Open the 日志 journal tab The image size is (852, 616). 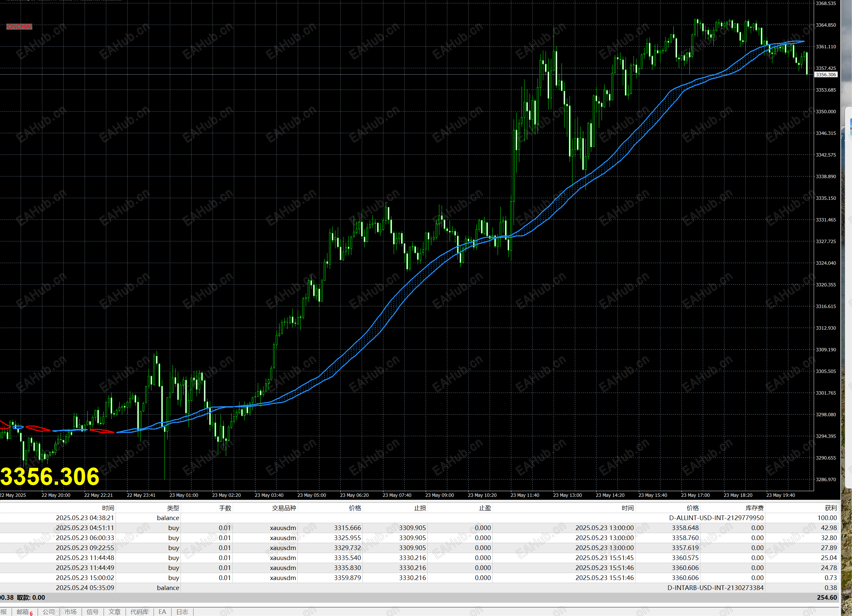coord(182,612)
